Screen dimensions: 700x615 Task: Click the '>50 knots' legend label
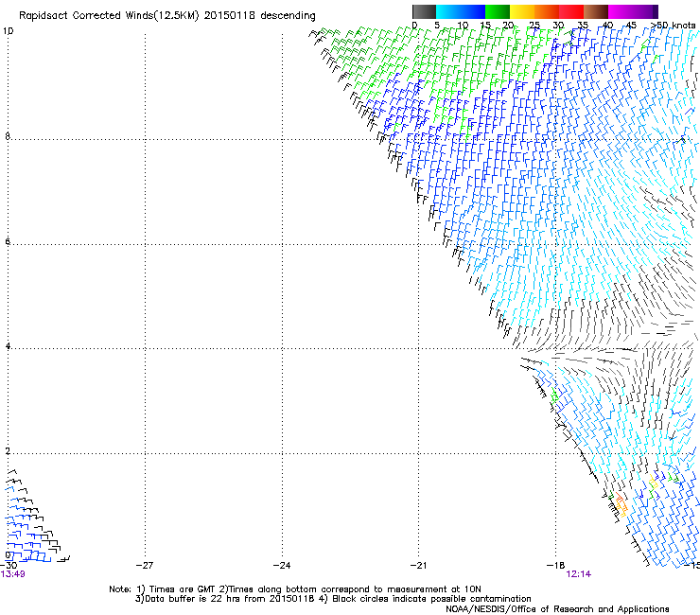pyautogui.click(x=674, y=25)
